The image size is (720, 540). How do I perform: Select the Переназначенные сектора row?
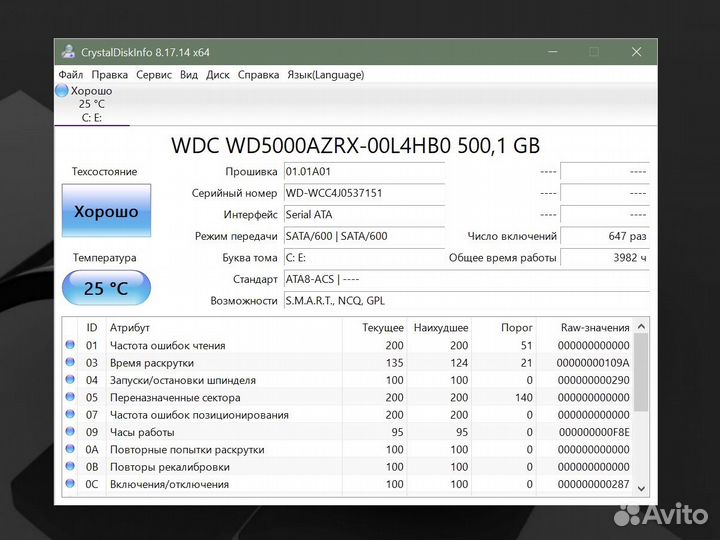348,398
